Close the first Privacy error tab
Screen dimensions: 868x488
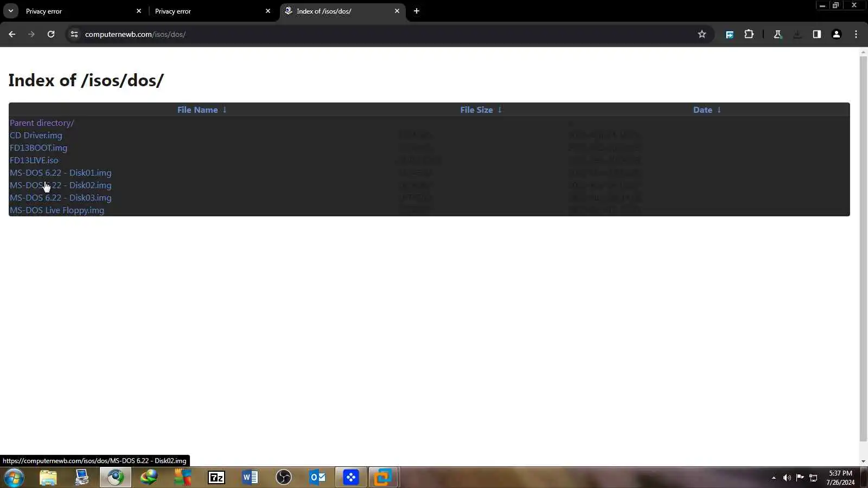(139, 11)
